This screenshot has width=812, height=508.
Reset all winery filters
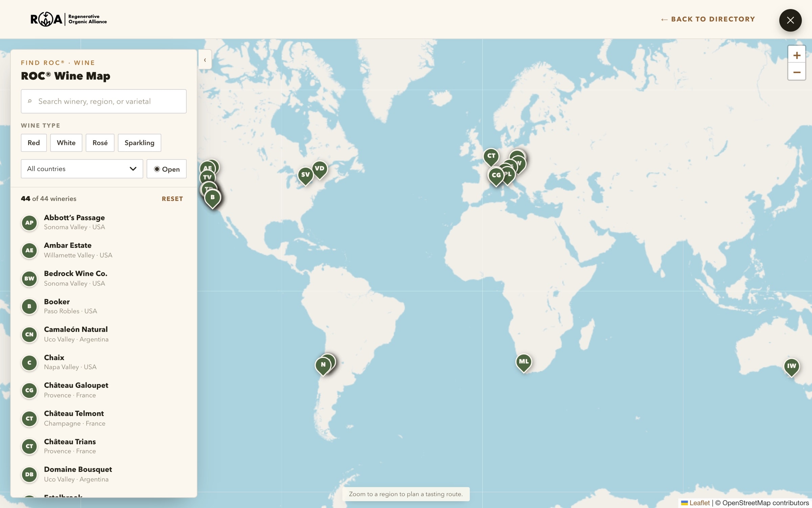click(172, 199)
